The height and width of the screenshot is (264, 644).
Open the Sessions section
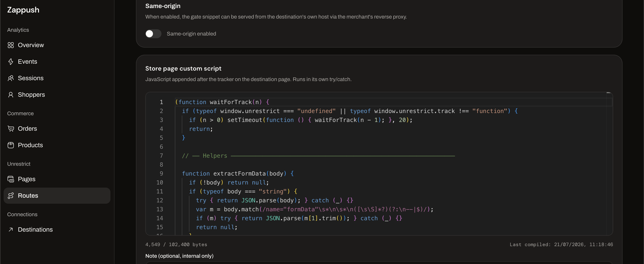point(57,78)
